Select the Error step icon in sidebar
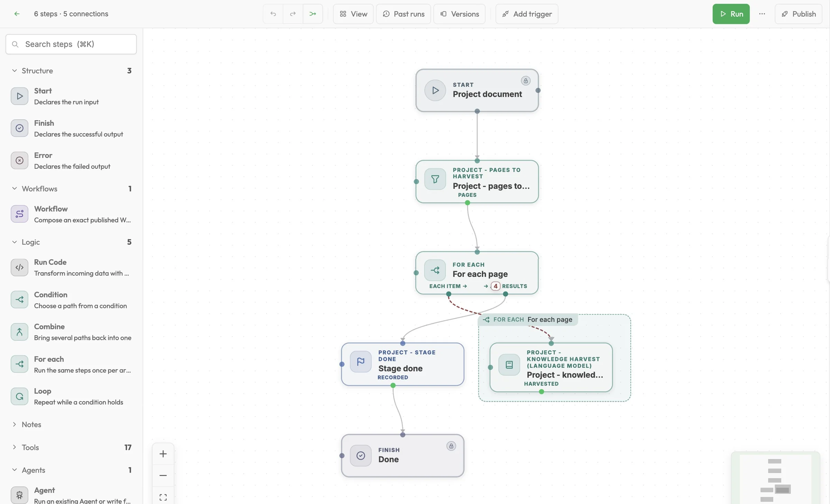Screen dimensions: 830x504 (x=19, y=160)
